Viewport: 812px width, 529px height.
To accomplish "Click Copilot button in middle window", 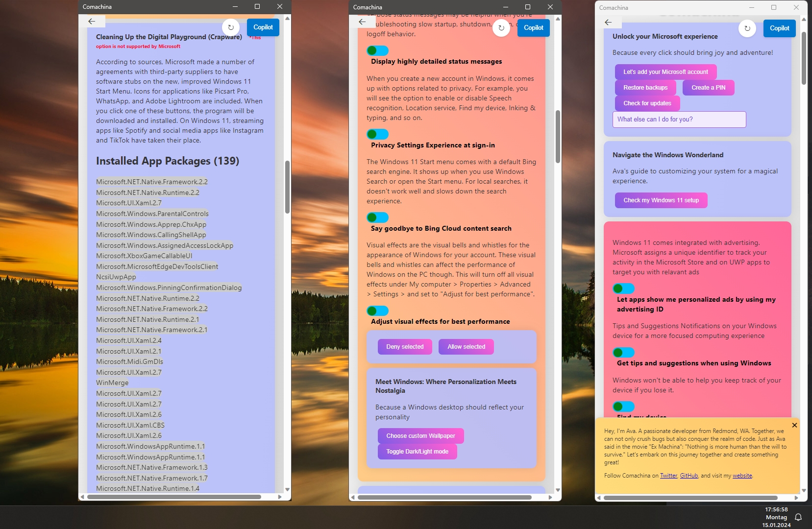I will click(x=534, y=28).
